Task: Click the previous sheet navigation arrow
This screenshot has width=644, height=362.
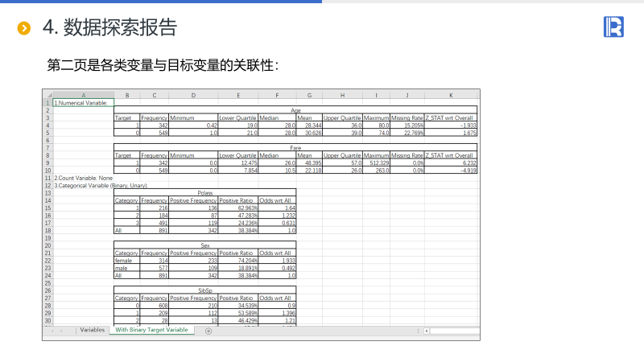Action: [x=52, y=331]
